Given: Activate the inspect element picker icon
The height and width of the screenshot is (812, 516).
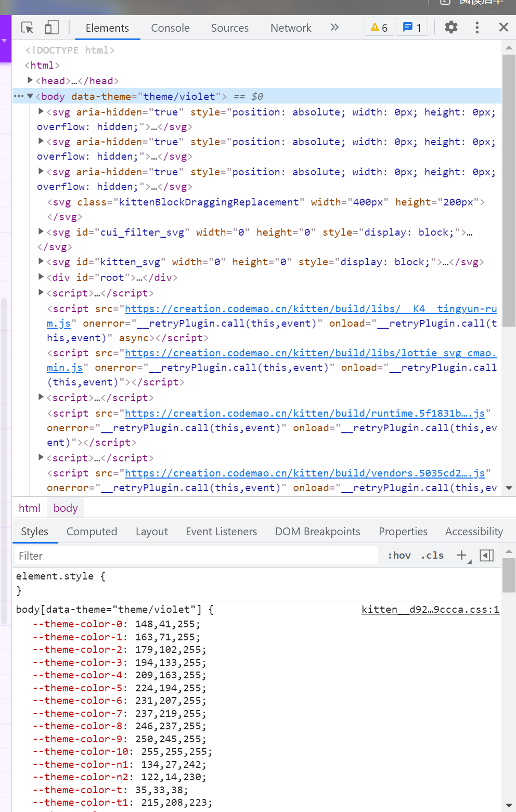Looking at the screenshot, I should pos(27,28).
